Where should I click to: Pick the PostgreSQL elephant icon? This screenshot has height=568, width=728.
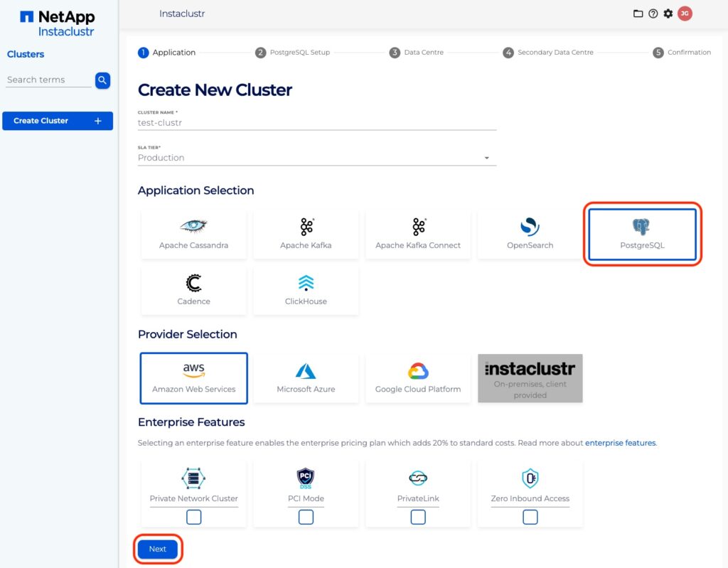[641, 227]
